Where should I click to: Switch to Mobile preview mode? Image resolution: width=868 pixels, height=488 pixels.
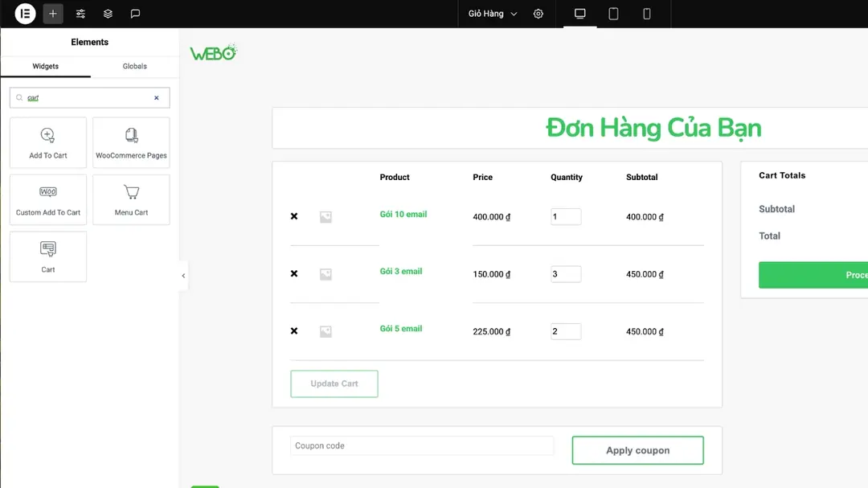(x=646, y=14)
